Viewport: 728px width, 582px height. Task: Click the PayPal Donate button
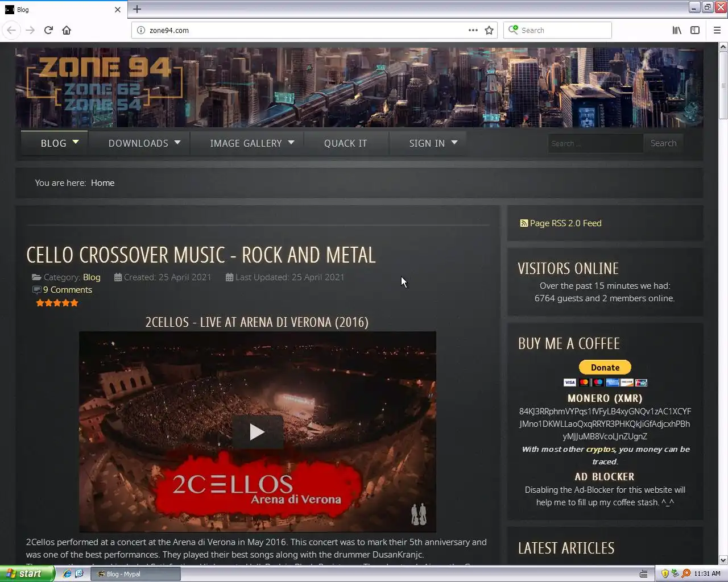click(x=605, y=368)
